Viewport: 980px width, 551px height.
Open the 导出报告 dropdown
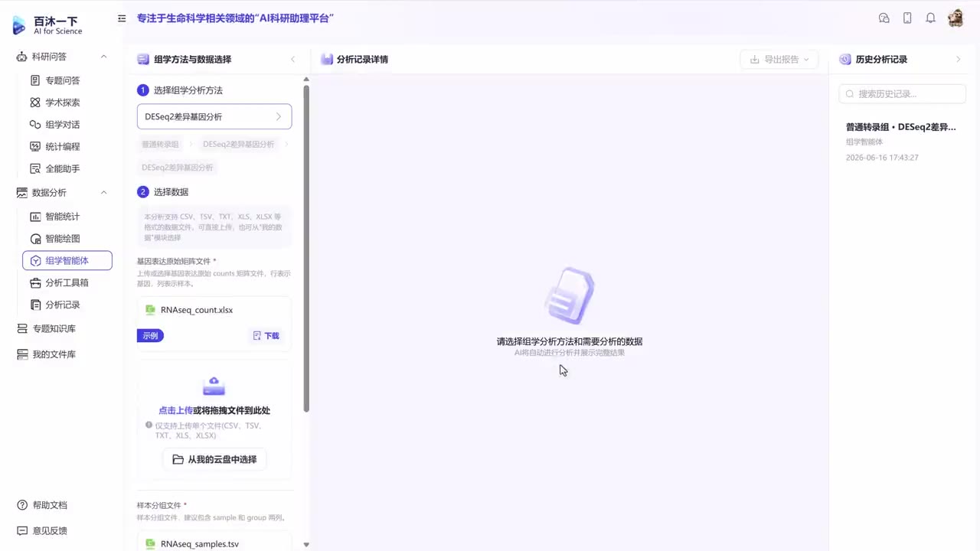tap(779, 60)
